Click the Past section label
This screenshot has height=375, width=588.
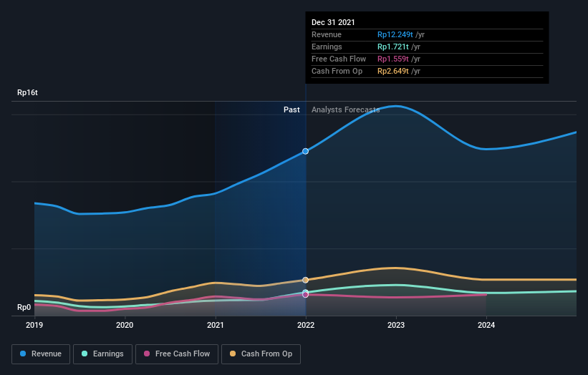point(291,109)
